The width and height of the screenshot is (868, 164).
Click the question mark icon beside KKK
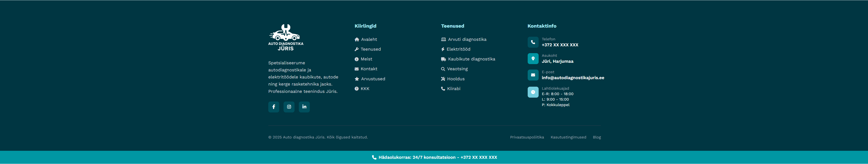[356, 89]
